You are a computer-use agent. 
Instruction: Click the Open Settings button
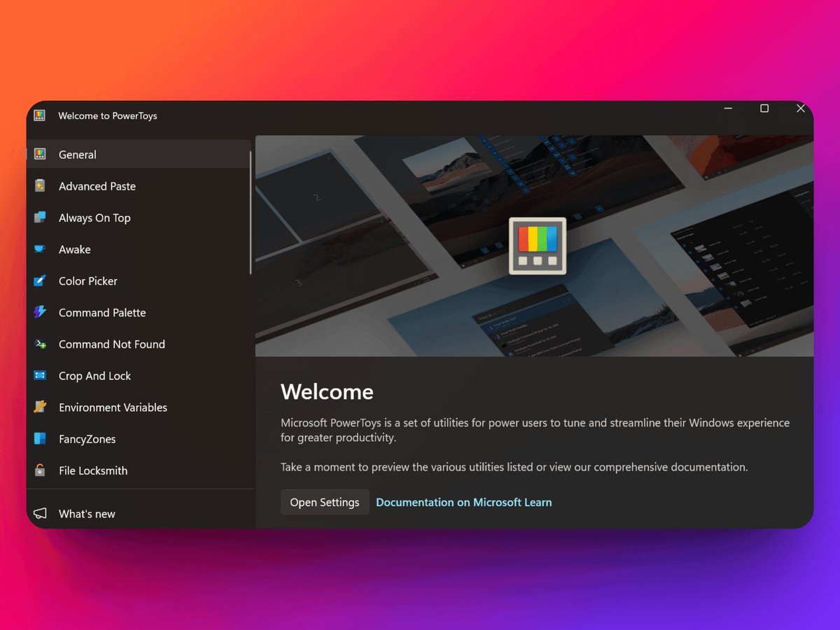pos(325,502)
